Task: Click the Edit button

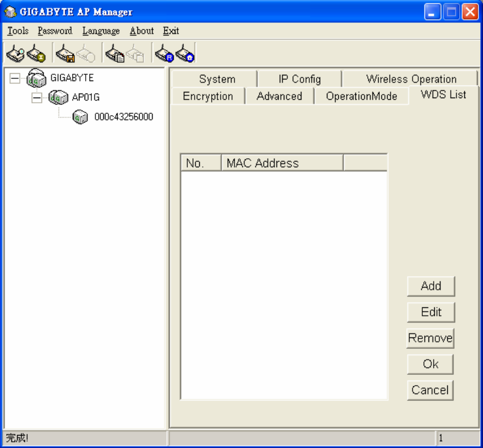Action: (431, 312)
